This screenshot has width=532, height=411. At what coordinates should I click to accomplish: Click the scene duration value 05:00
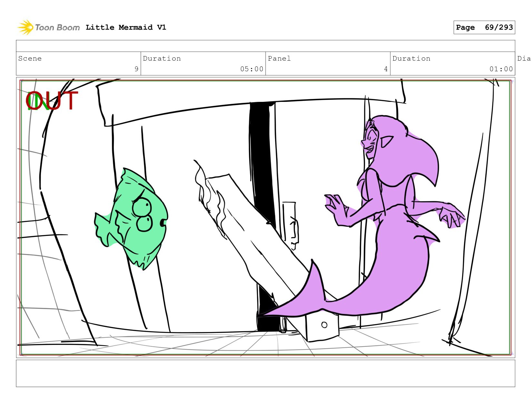click(x=252, y=69)
